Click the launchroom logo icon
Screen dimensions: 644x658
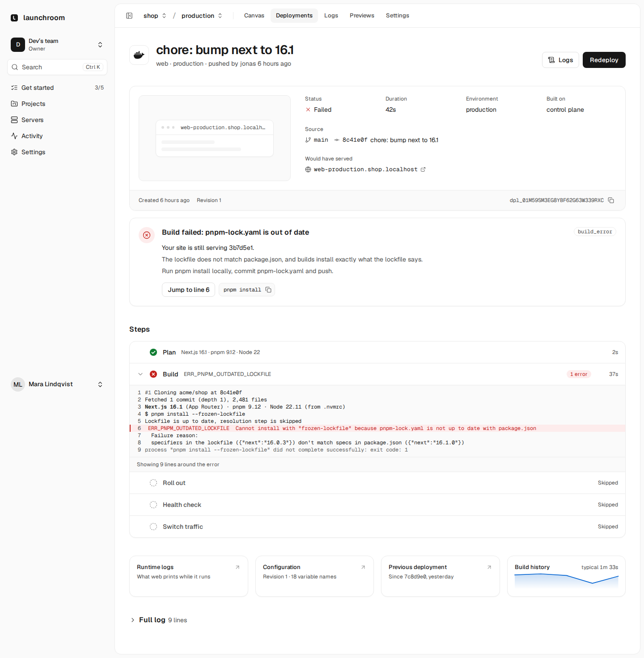point(14,18)
